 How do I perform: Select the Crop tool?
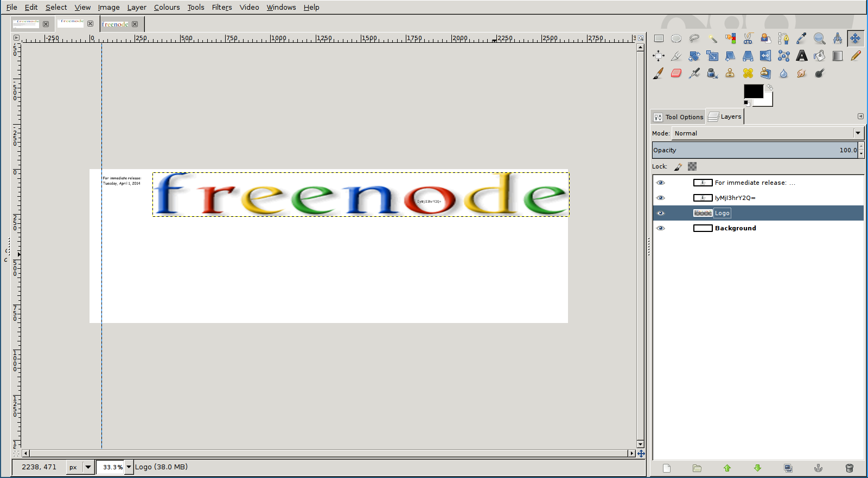point(676,56)
